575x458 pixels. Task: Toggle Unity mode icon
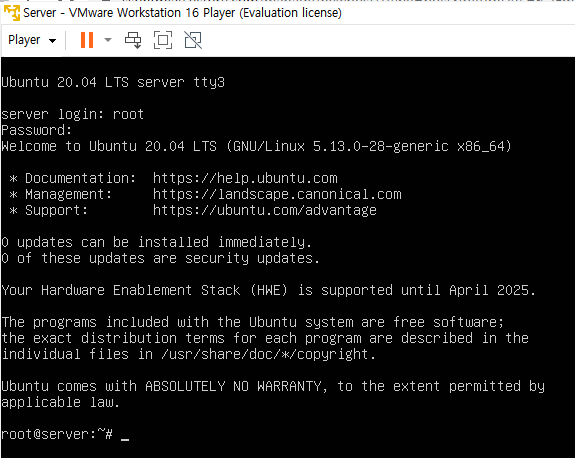[193, 40]
